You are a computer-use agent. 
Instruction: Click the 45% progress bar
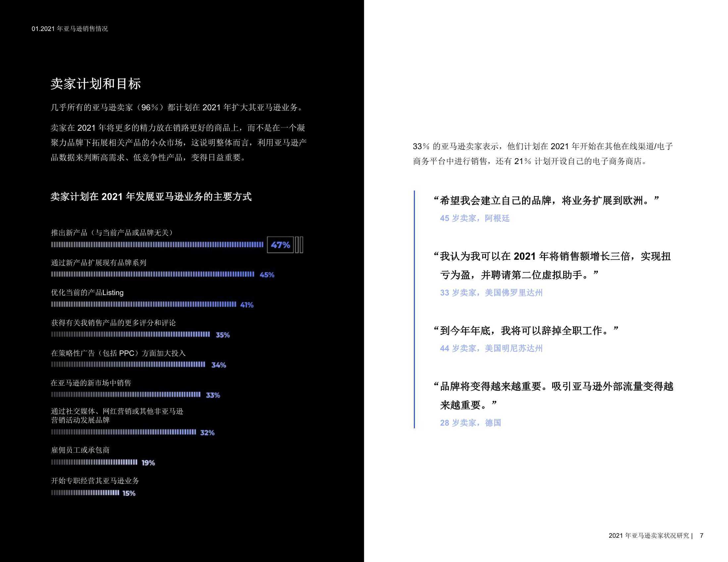(x=153, y=274)
